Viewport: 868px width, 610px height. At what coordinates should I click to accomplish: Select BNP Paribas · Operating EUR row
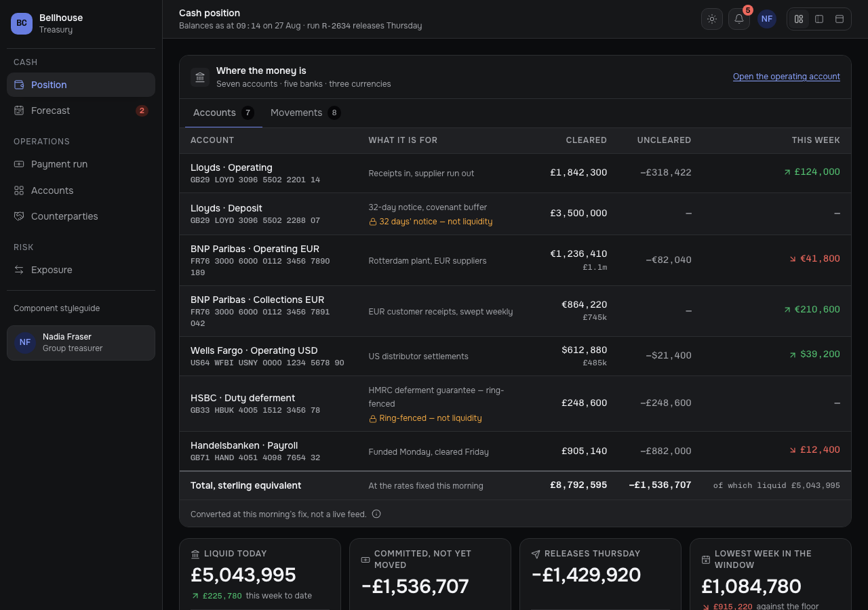click(x=515, y=260)
